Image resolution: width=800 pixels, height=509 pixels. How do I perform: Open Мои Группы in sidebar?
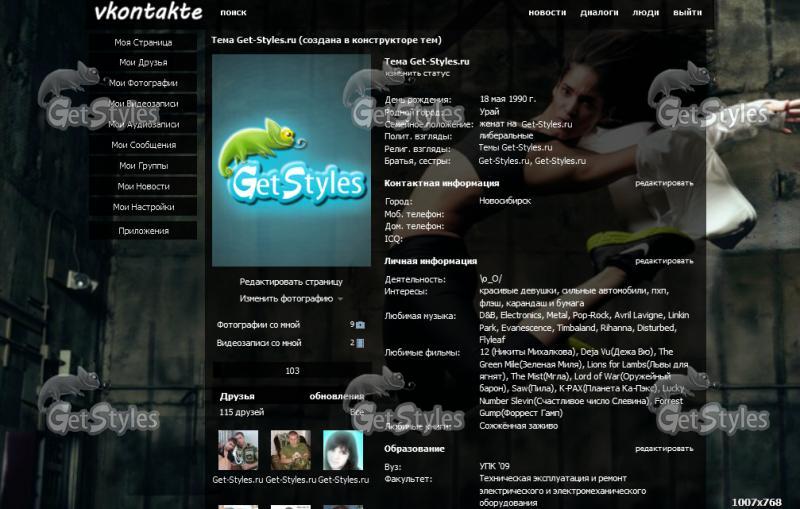coord(143,166)
